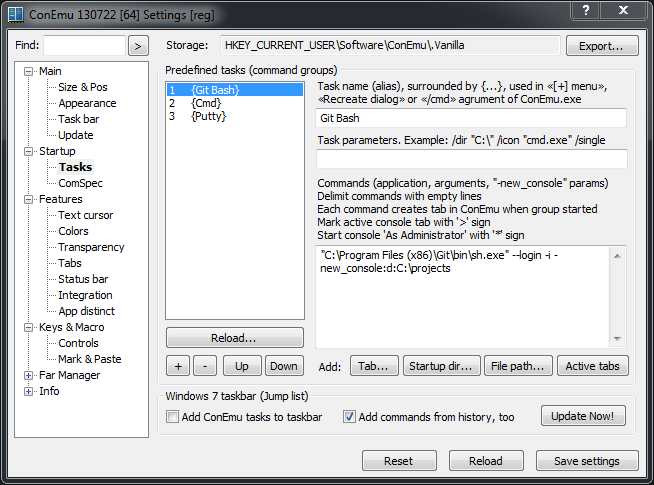
Task: Click Save settings button
Action: (x=587, y=461)
